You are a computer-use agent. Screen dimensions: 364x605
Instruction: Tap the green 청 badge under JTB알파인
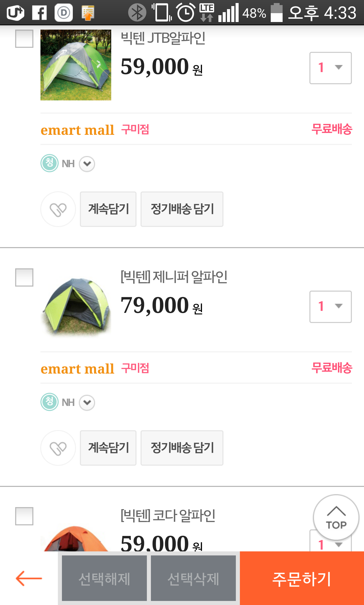50,163
